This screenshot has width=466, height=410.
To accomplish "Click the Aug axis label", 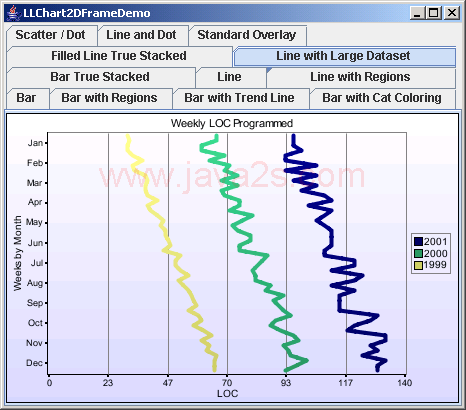I will [x=35, y=283].
